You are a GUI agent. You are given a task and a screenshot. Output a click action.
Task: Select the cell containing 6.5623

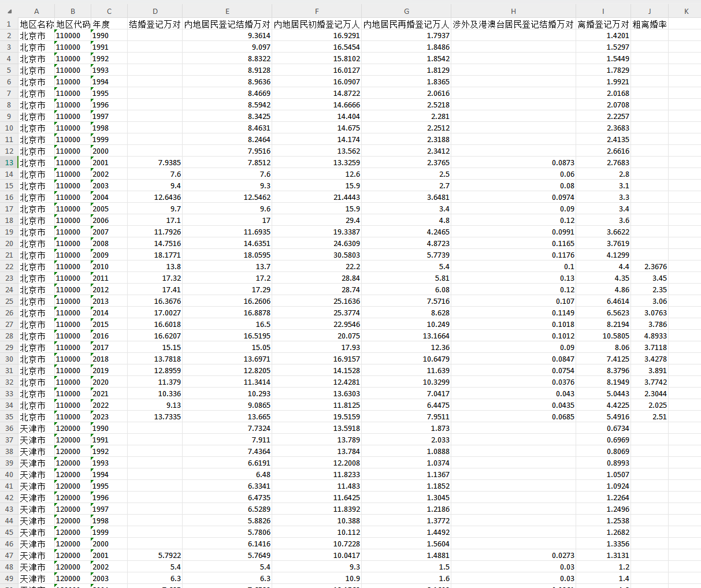(x=603, y=312)
